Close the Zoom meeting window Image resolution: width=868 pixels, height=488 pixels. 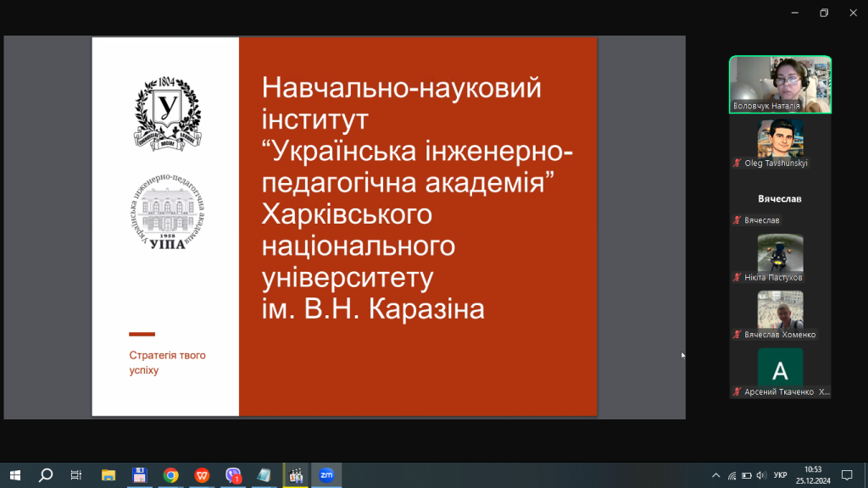(853, 13)
